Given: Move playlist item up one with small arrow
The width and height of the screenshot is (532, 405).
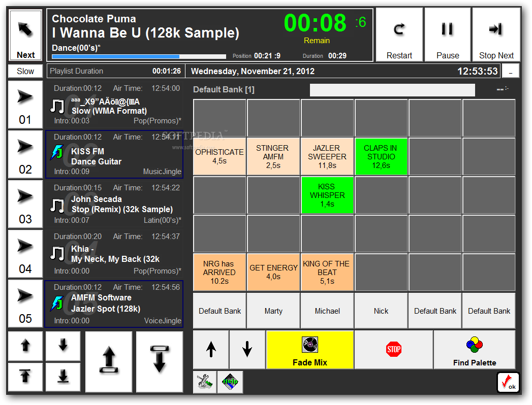Looking at the screenshot, I should 25,346.
